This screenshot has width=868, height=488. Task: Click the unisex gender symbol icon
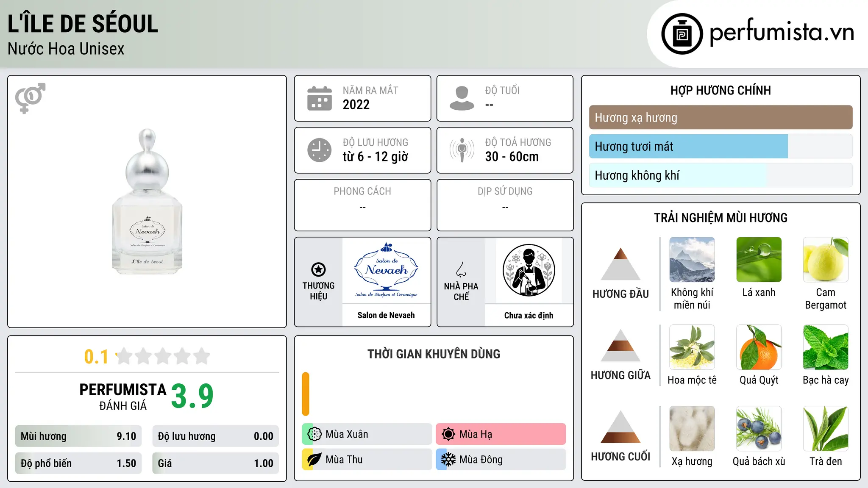coord(30,98)
